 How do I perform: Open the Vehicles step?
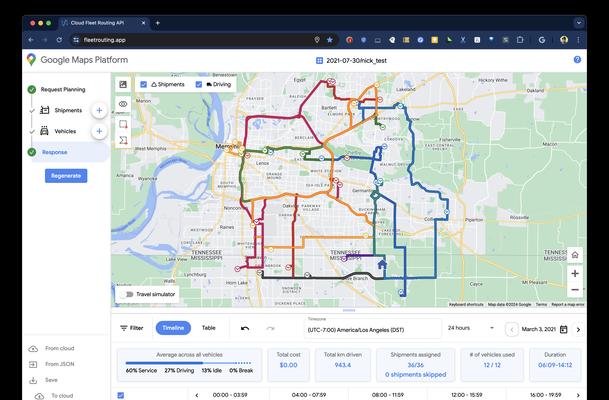[x=65, y=131]
